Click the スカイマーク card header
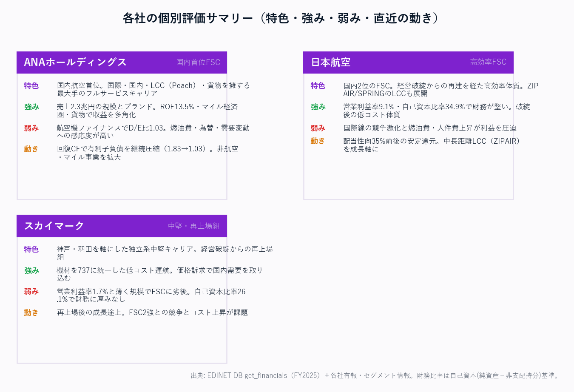Image resolution: width=574 pixels, height=392 pixels. (122, 226)
